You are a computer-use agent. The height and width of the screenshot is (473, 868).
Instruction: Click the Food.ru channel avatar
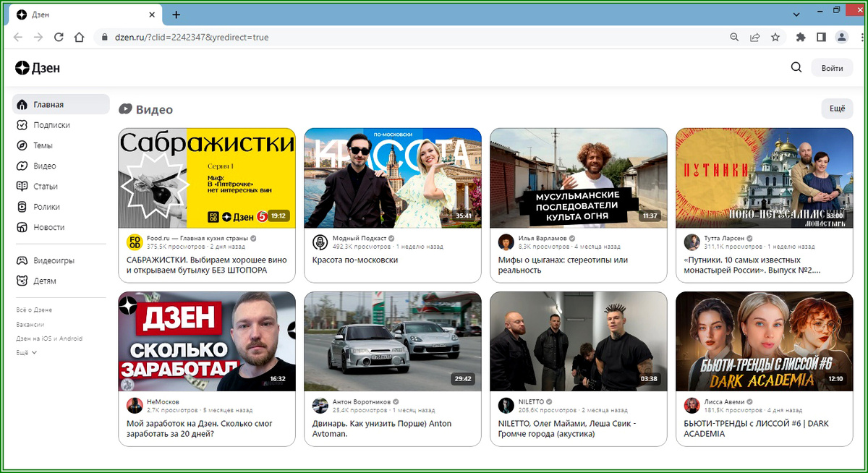[x=135, y=242]
